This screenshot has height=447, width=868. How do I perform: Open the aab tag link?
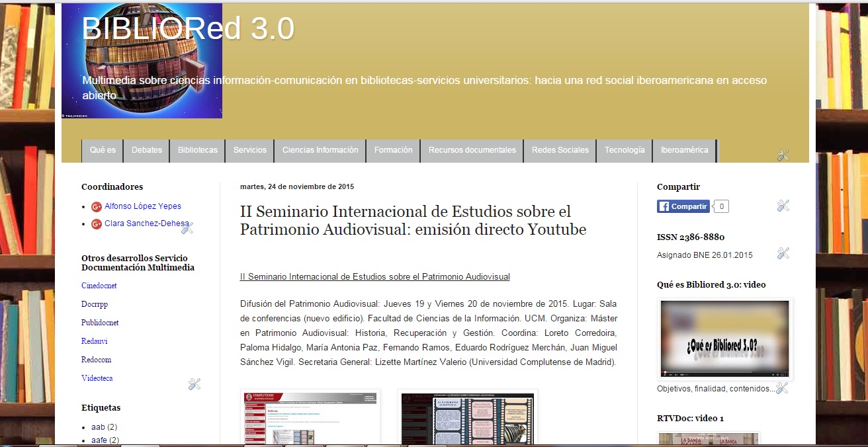tap(98, 427)
